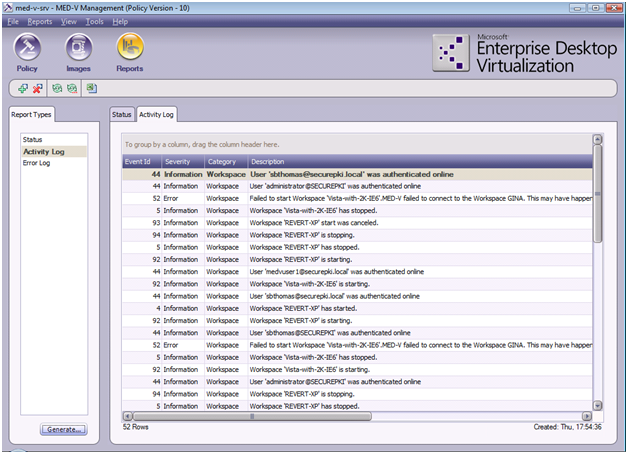Image resolution: width=628 pixels, height=454 pixels.
Task: Select row "User 'sbthomas@SECUREPKI' was authenticated online"
Action: (x=357, y=333)
